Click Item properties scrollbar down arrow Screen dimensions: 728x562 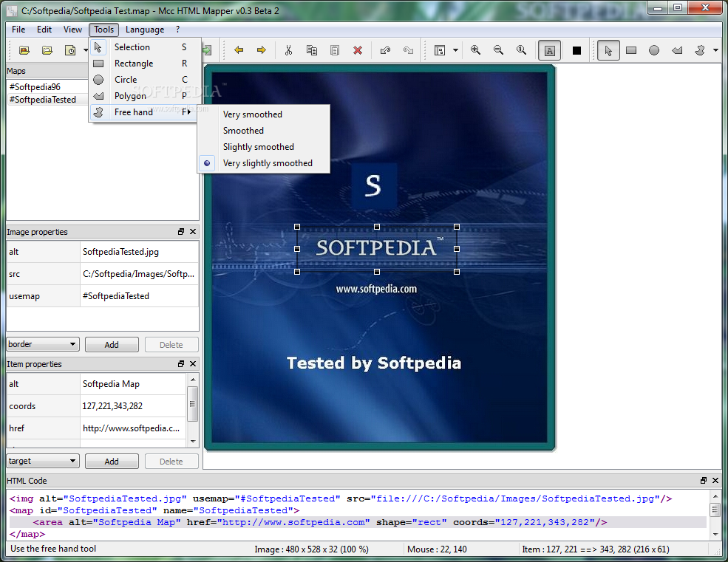click(x=193, y=442)
